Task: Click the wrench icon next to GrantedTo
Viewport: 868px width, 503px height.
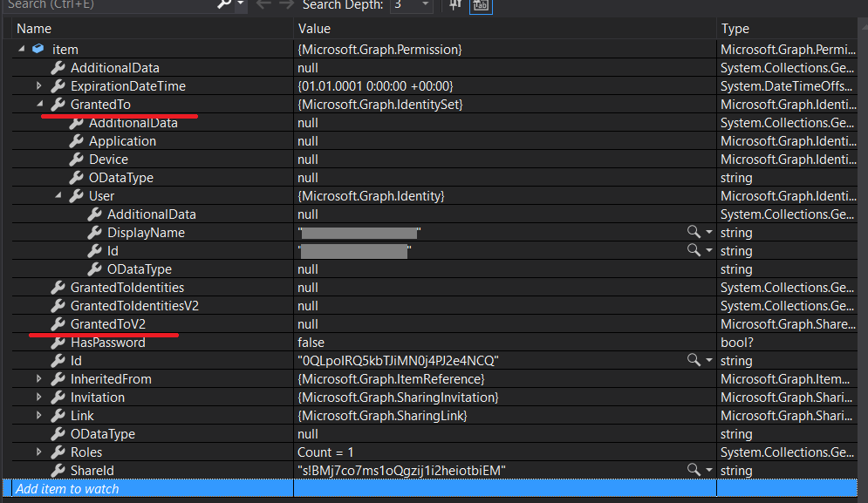Action: click(58, 104)
